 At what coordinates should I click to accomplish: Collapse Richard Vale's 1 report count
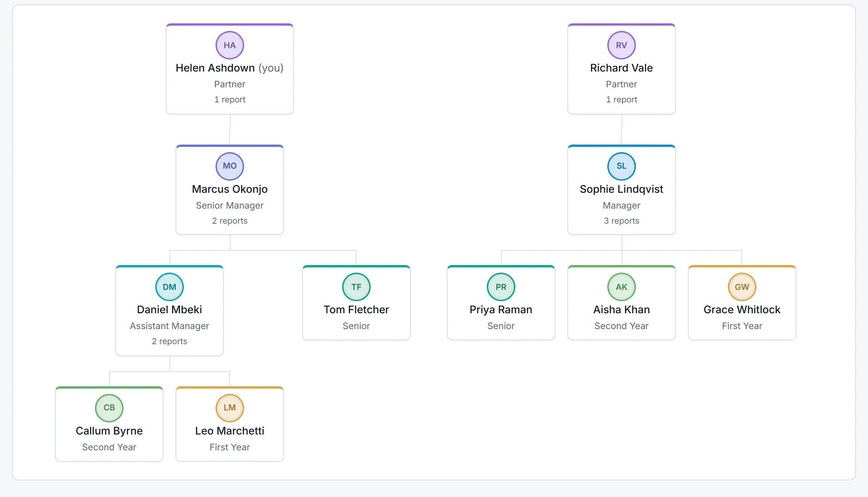pos(622,99)
